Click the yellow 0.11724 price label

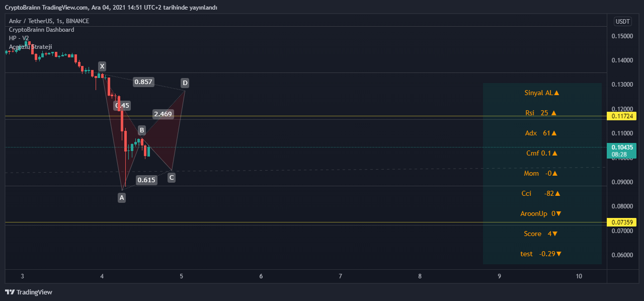click(622, 116)
